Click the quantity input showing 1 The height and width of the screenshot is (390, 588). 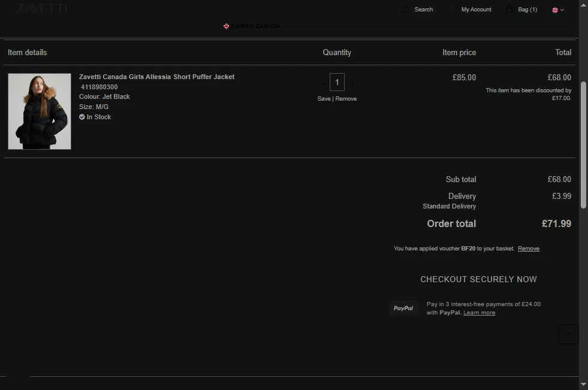pyautogui.click(x=337, y=82)
